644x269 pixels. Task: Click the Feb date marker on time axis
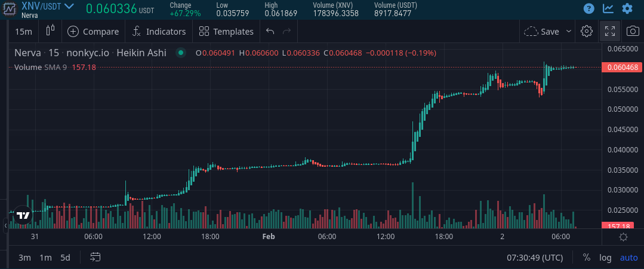pyautogui.click(x=268, y=237)
